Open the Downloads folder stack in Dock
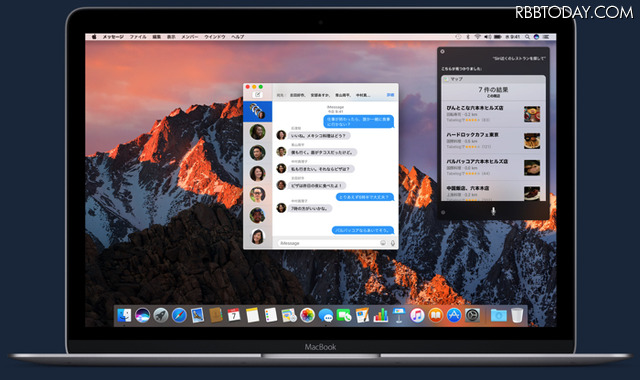The image size is (640, 380). (498, 315)
